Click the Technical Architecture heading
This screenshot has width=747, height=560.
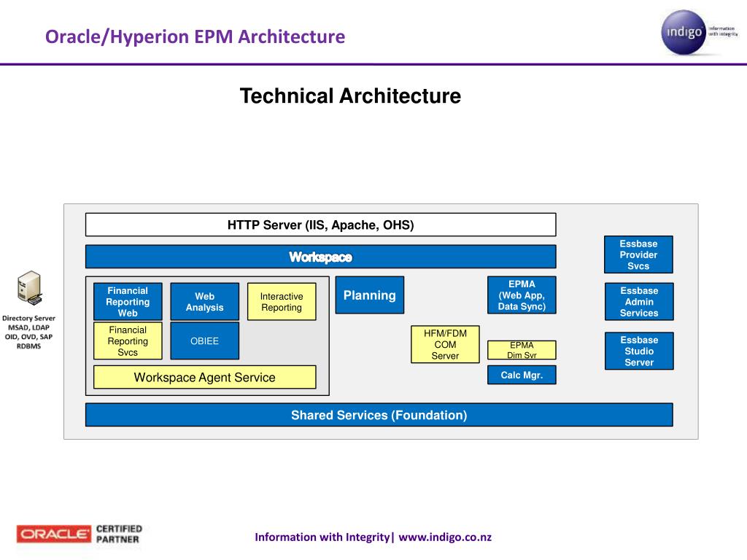click(x=350, y=96)
